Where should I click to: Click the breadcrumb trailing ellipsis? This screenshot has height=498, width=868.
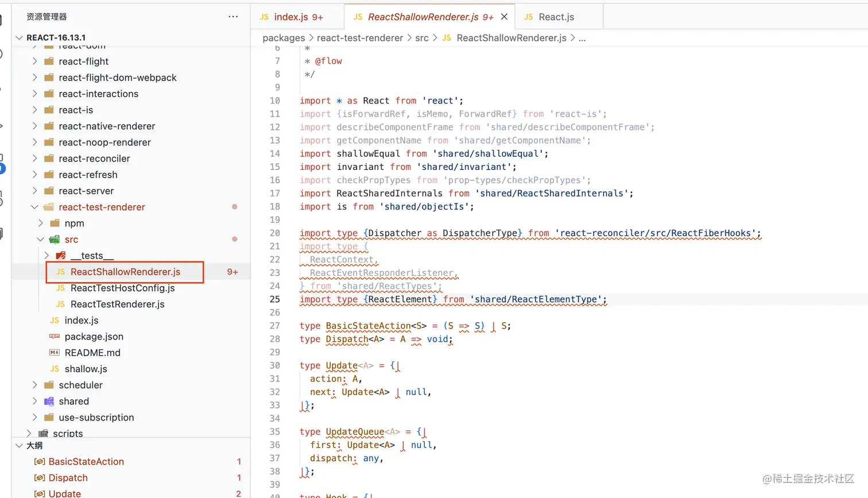tap(582, 38)
